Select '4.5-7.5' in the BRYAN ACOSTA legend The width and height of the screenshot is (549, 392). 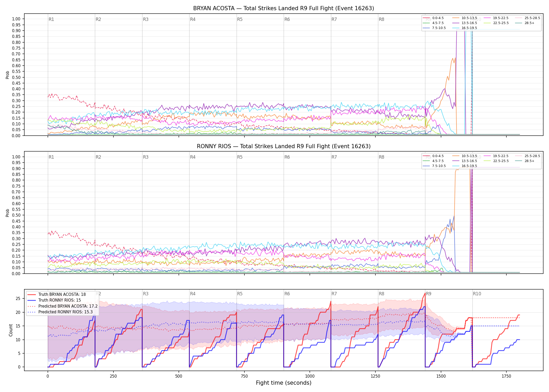click(x=438, y=23)
